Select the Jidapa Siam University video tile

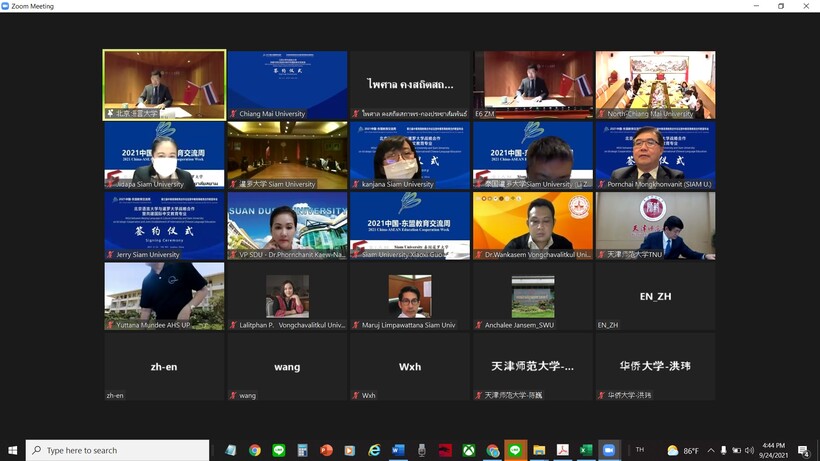(164, 155)
